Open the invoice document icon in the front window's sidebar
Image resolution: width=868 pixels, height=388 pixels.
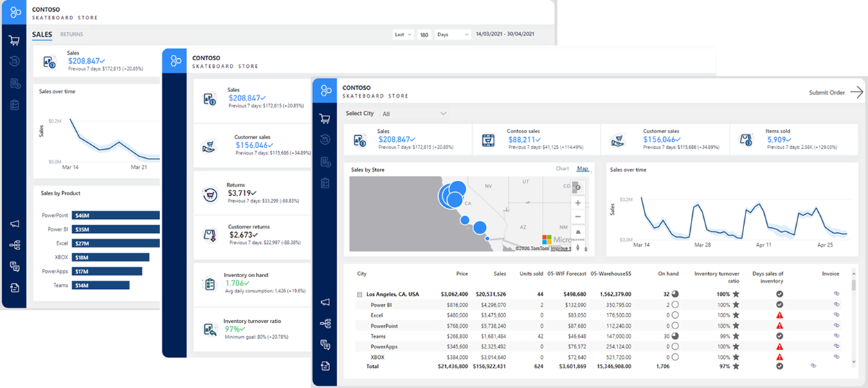(325, 161)
